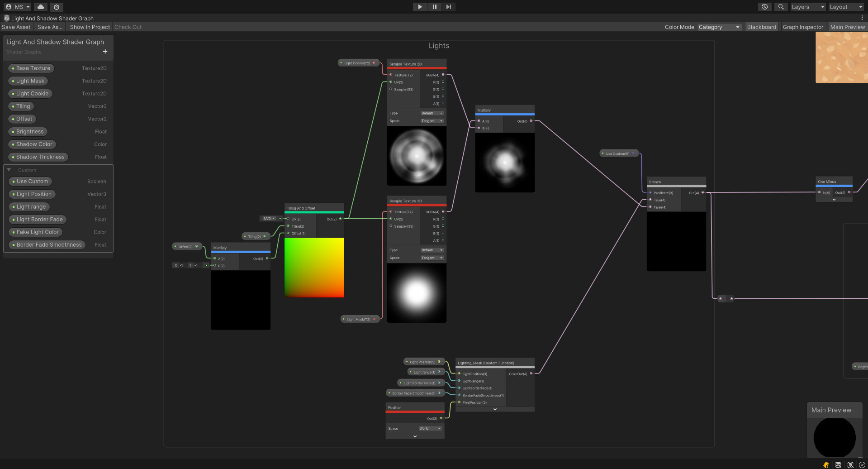Click the cache server status icon bottom right
This screenshot has height=469, width=868.
[x=838, y=464]
